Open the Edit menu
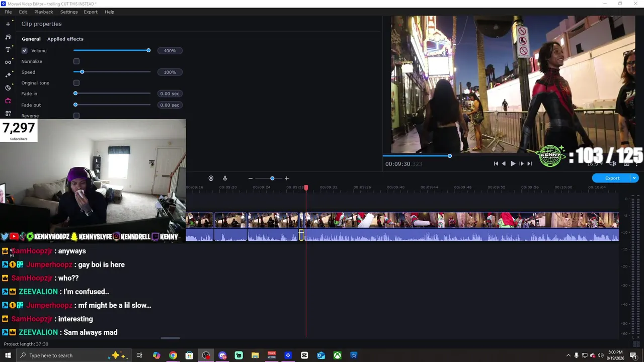The width and height of the screenshot is (644, 362). (x=23, y=12)
